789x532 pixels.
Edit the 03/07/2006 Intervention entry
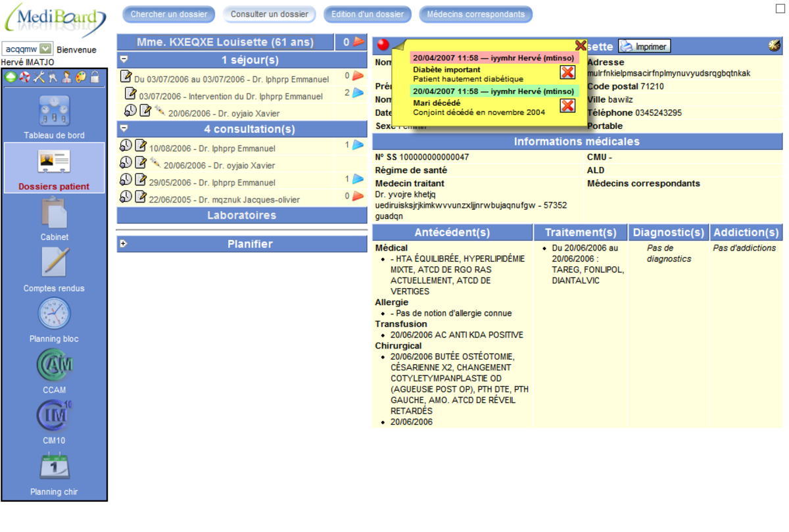pos(131,94)
